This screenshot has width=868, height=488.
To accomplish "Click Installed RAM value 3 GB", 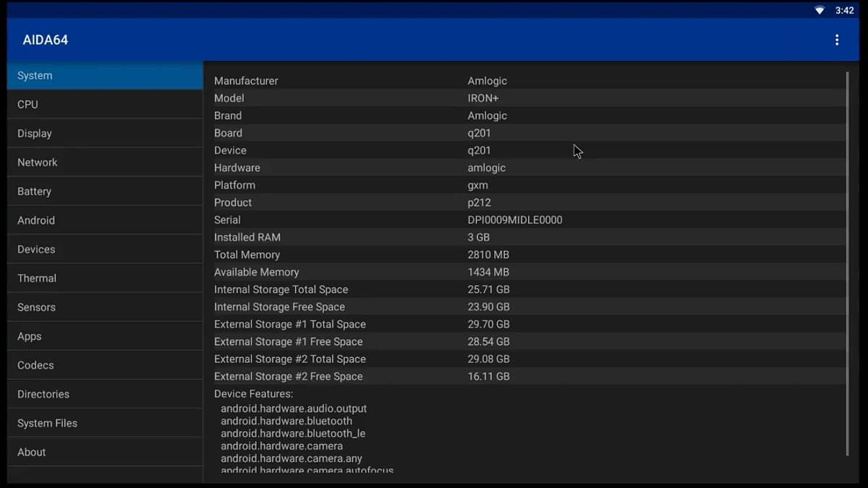I will (x=479, y=237).
